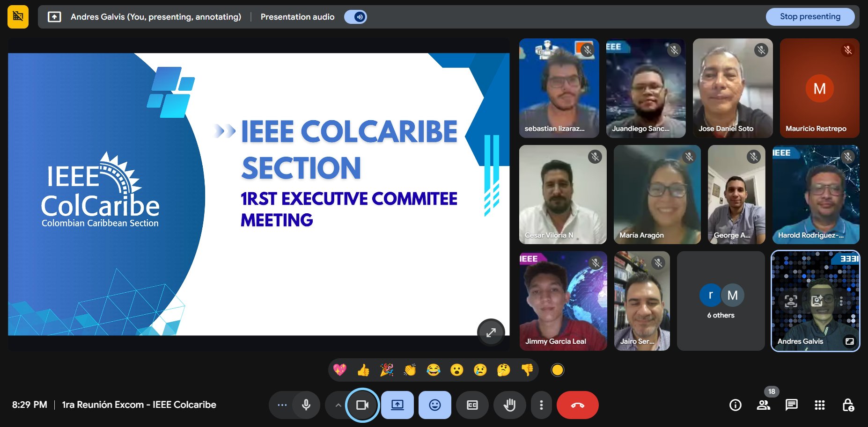Click the present screen button in the bottom bar
Image resolution: width=868 pixels, height=427 pixels.
click(397, 405)
